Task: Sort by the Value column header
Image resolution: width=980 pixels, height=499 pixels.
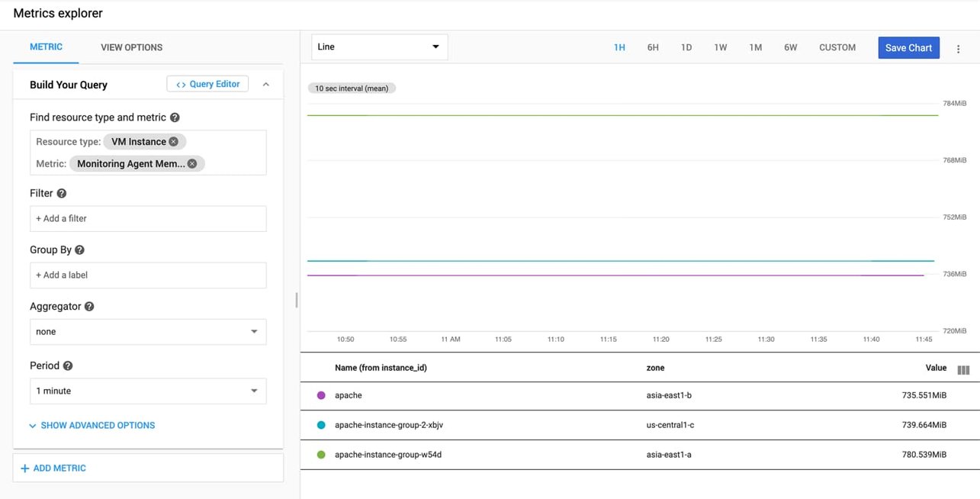Action: [x=936, y=368]
